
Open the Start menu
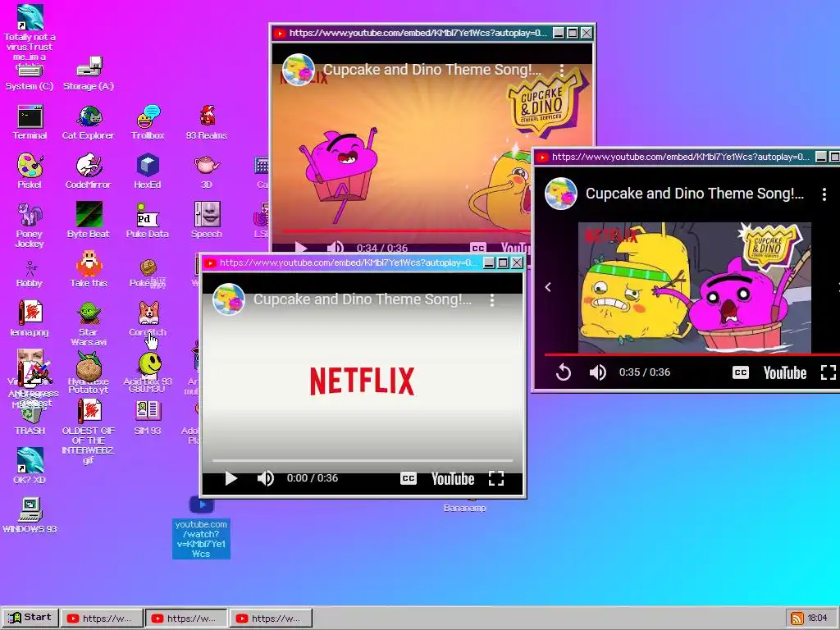(x=30, y=617)
